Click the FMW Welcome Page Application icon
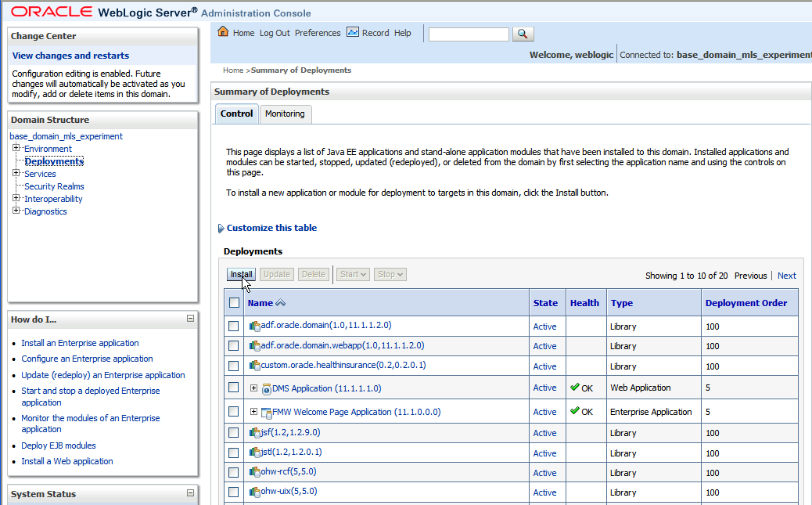Image resolution: width=812 pixels, height=505 pixels. click(267, 413)
